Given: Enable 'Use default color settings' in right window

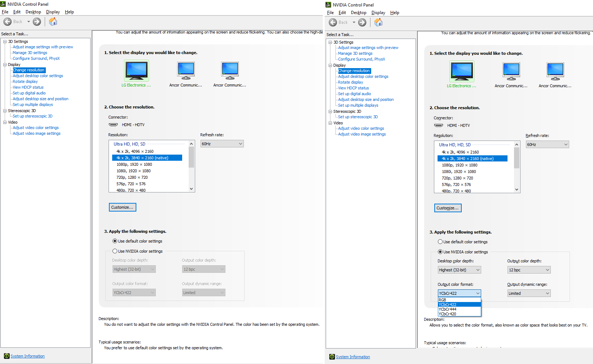Looking at the screenshot, I should (x=440, y=242).
